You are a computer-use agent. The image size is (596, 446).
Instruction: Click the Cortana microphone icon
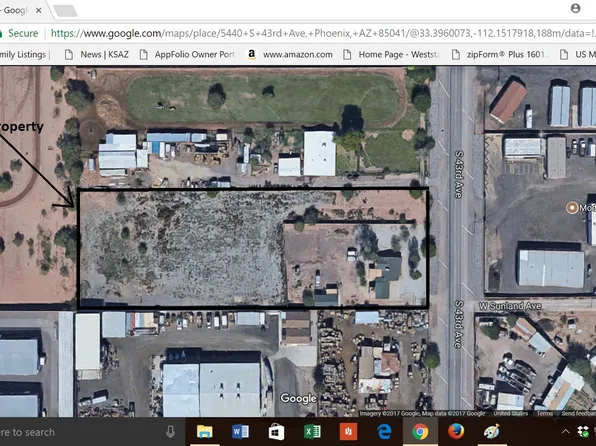170,432
